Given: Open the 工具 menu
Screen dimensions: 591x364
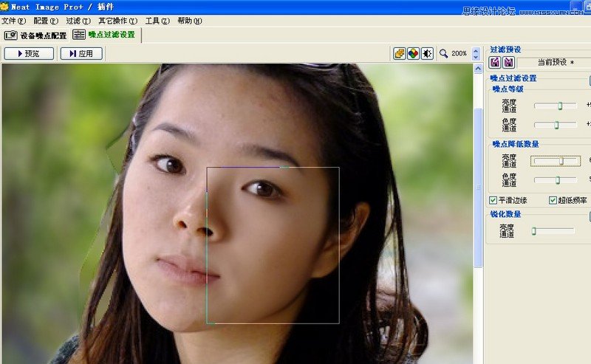Looking at the screenshot, I should [157, 21].
